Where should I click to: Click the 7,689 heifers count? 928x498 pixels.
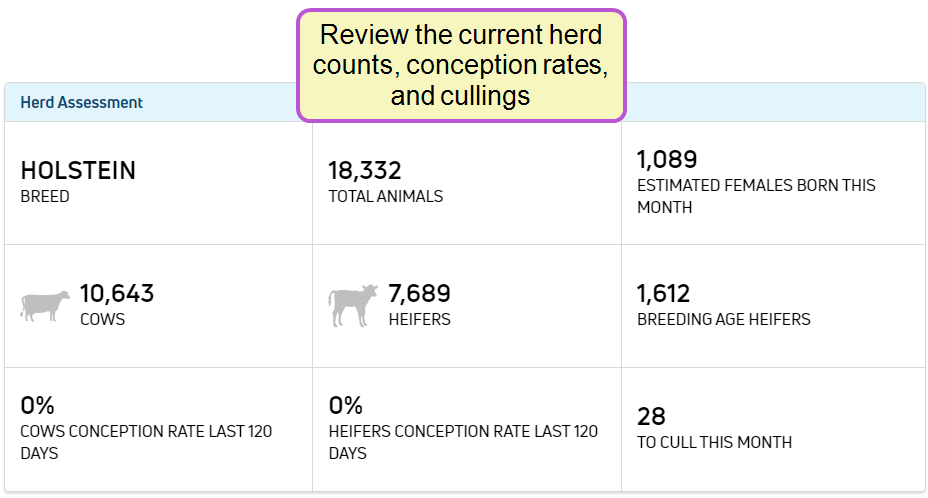419,294
